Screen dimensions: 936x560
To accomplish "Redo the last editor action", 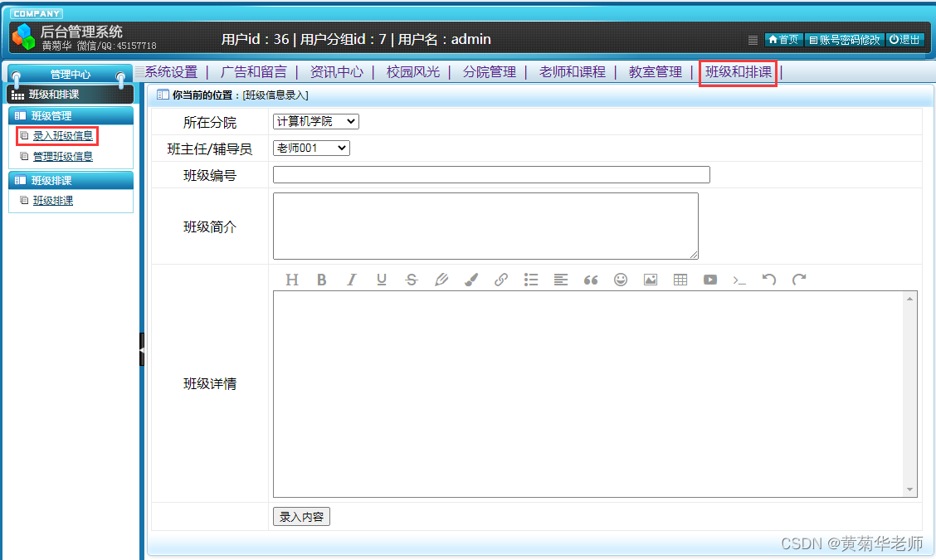I will [799, 280].
